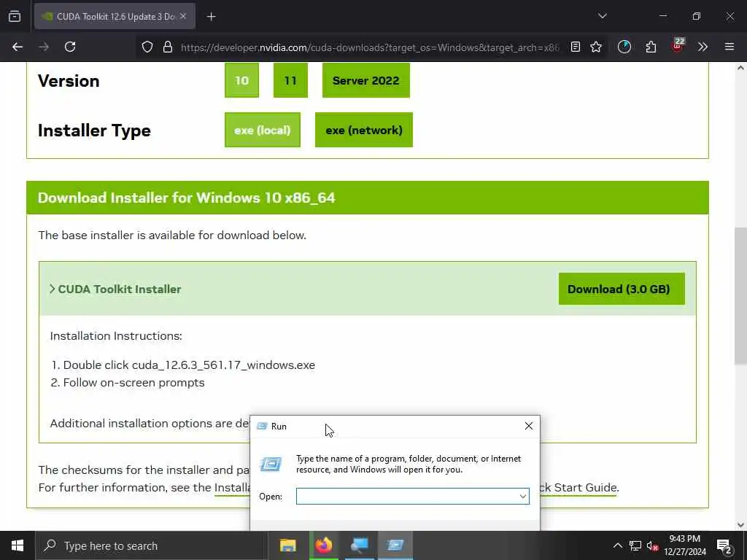
Task: Click the page vertical scrollbar thumb
Action: point(740,296)
